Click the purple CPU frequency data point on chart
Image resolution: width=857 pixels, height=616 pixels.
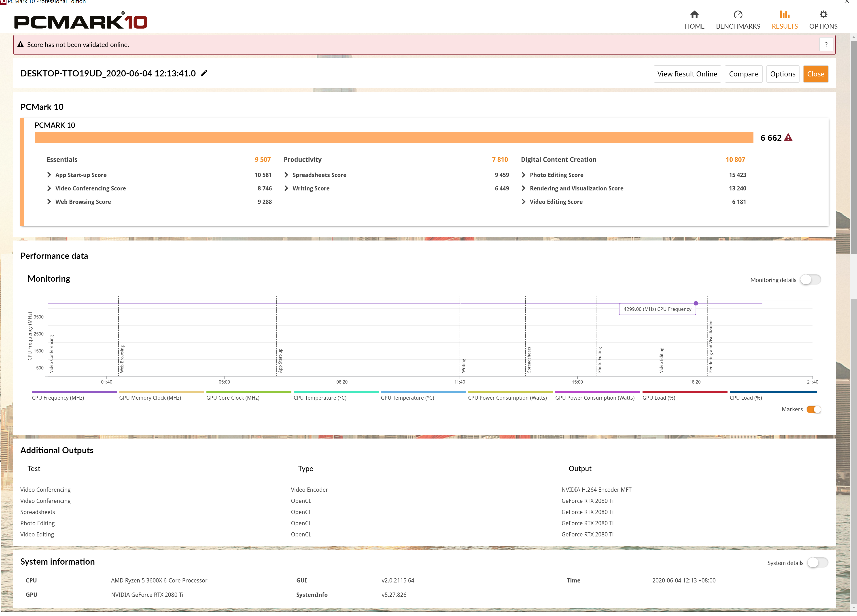tap(696, 303)
